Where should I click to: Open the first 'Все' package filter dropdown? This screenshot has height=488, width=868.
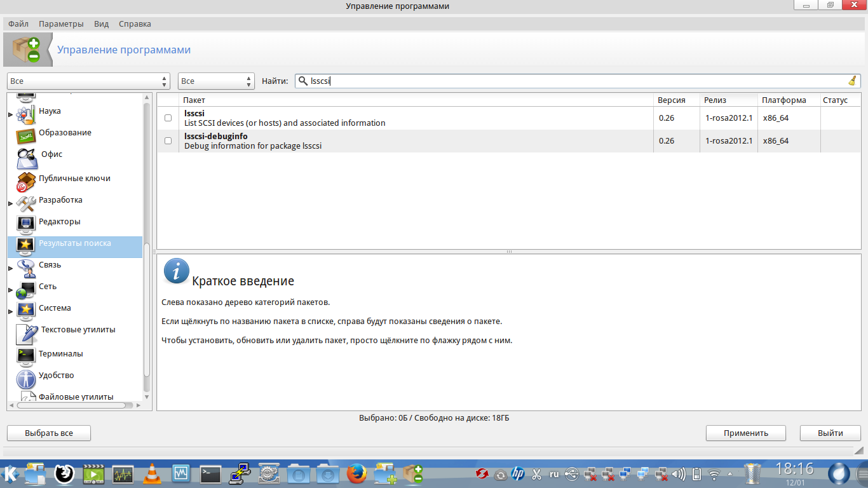pyautogui.click(x=88, y=81)
